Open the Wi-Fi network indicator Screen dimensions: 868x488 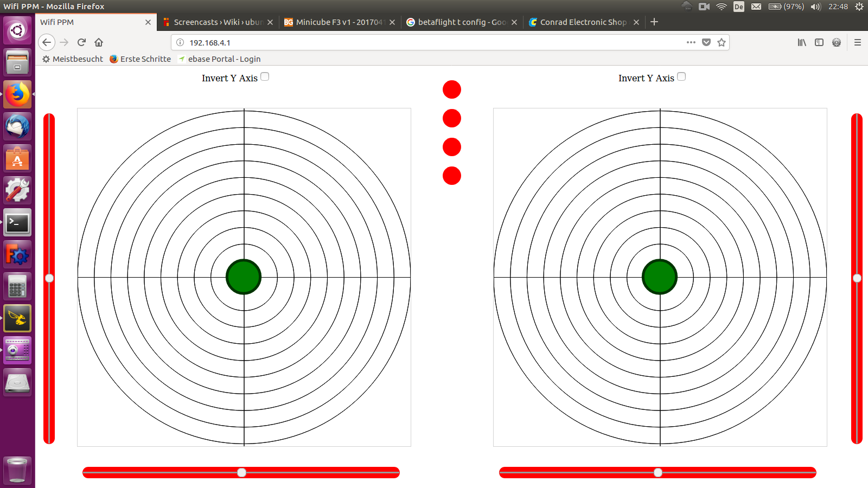[x=721, y=7]
